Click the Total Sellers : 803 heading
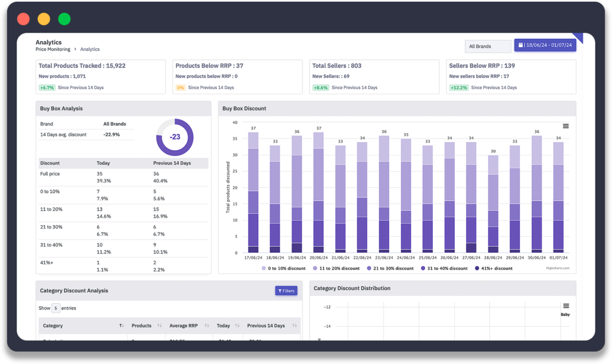Image resolution: width=612 pixels, height=364 pixels. tap(337, 66)
